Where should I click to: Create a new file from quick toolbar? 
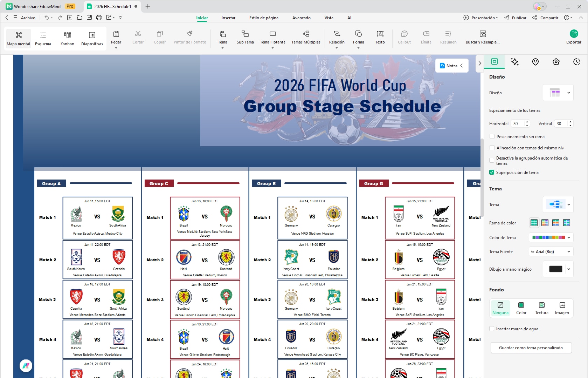click(x=70, y=18)
